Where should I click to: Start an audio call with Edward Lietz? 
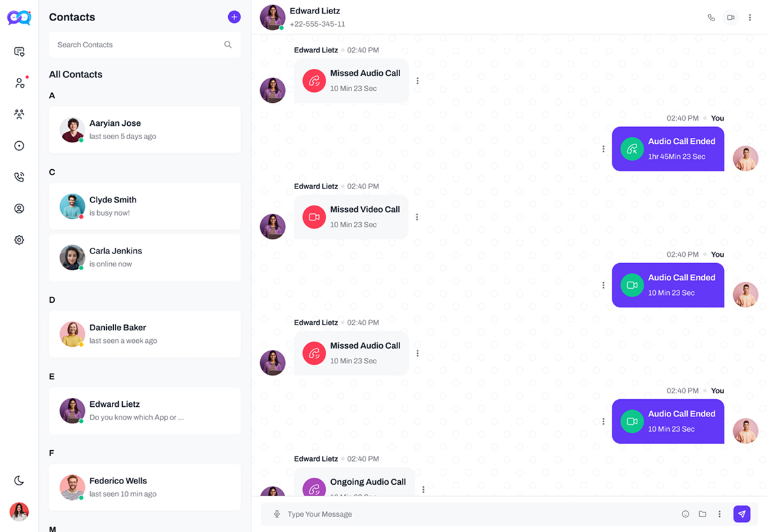(711, 17)
